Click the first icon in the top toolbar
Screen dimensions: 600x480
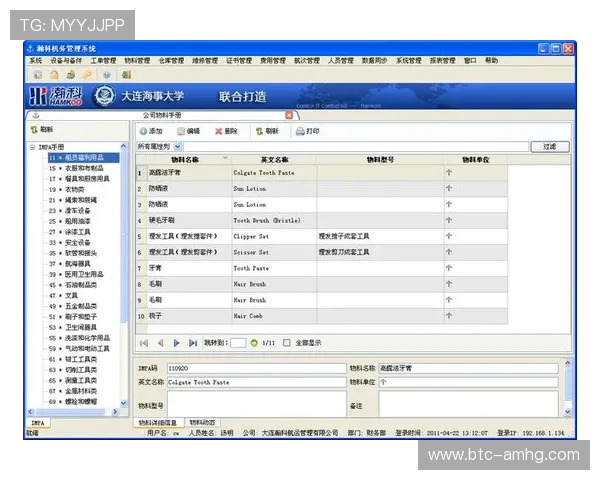38,75
